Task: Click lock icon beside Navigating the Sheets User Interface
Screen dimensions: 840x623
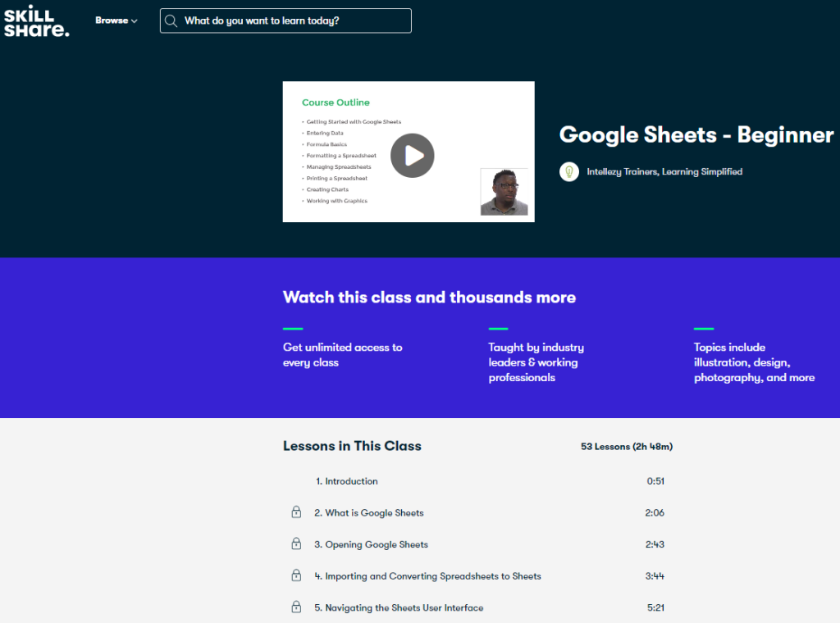Action: tap(296, 607)
